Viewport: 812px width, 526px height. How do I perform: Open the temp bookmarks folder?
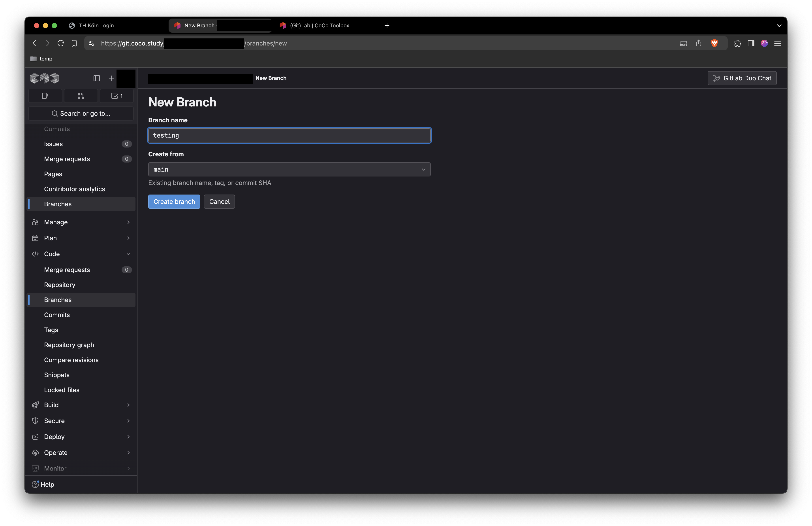tap(41, 59)
